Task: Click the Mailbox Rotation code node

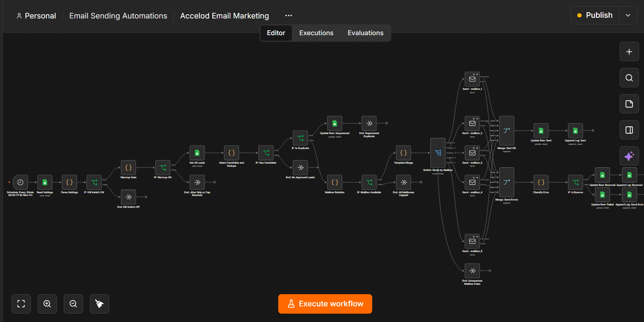Action: click(x=335, y=182)
